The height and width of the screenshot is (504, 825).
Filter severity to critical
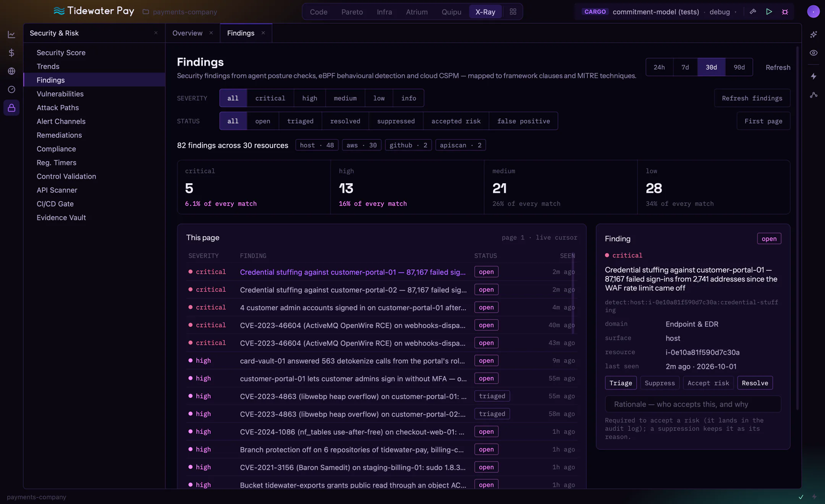pos(270,98)
